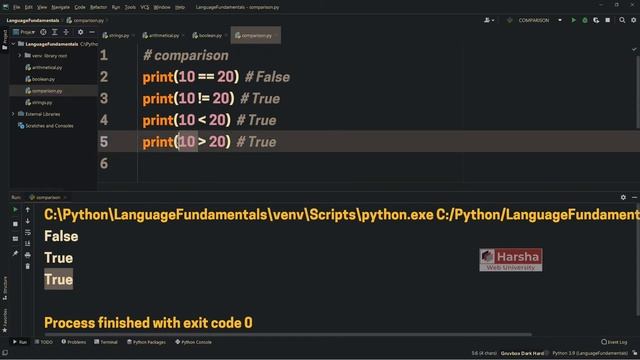Viewport: 640px width, 360px height.
Task: Open the Project view selector dropdown
Action: click(x=24, y=32)
